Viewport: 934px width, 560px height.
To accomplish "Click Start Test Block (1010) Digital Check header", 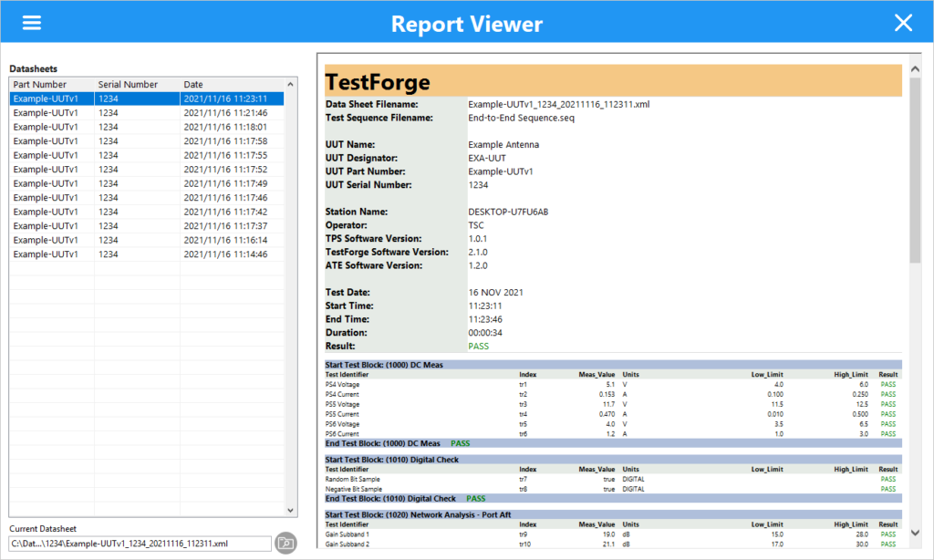I will (x=613, y=460).
